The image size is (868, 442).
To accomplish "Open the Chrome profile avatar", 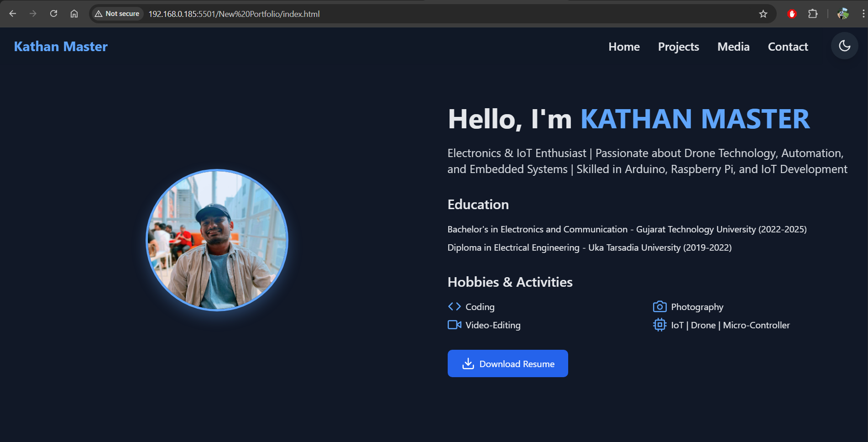I will (x=842, y=14).
